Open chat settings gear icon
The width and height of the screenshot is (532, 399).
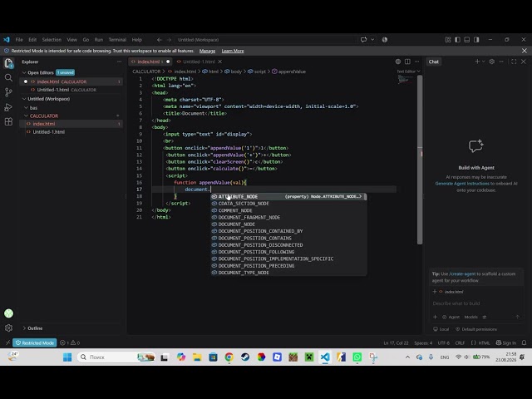tap(491, 62)
